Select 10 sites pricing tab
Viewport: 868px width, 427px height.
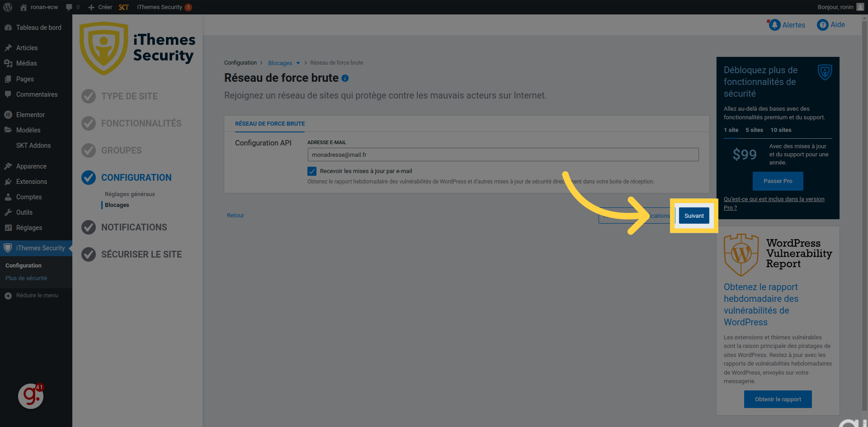781,130
